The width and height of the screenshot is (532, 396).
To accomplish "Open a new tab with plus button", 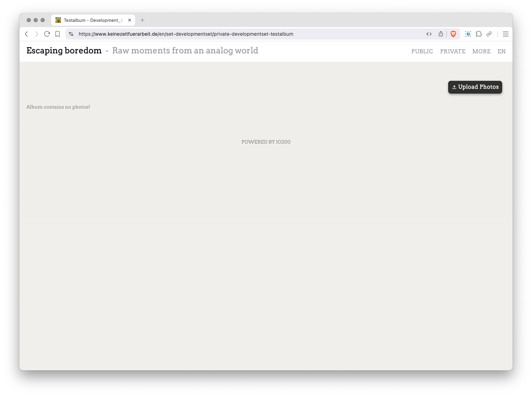I will pyautogui.click(x=142, y=20).
